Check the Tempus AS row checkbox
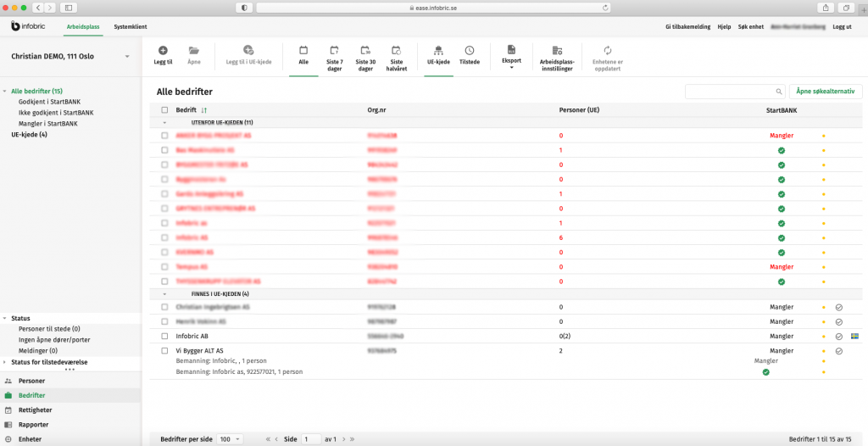The image size is (868, 446). [164, 267]
